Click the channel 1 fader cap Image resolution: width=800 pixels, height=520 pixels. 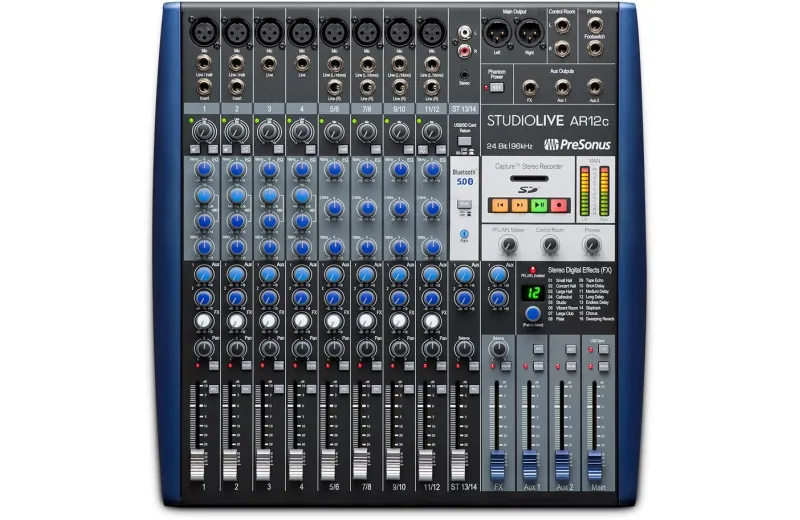(197, 464)
